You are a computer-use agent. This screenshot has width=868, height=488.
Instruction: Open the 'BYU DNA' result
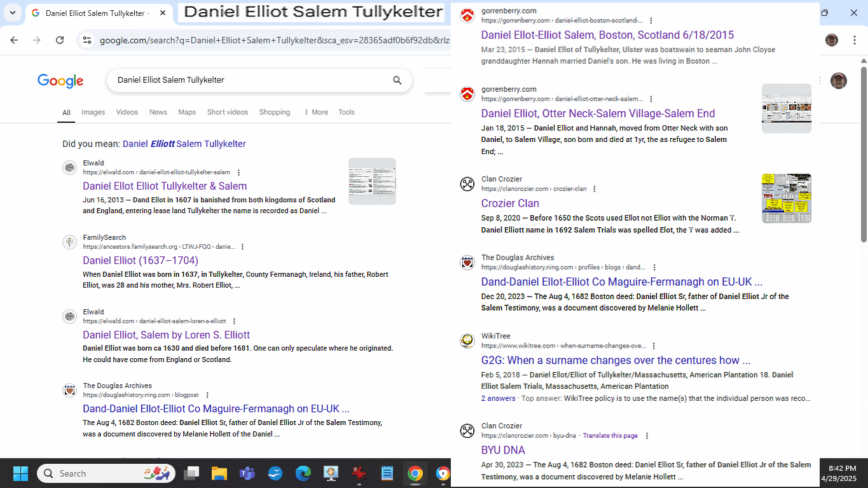(x=503, y=450)
